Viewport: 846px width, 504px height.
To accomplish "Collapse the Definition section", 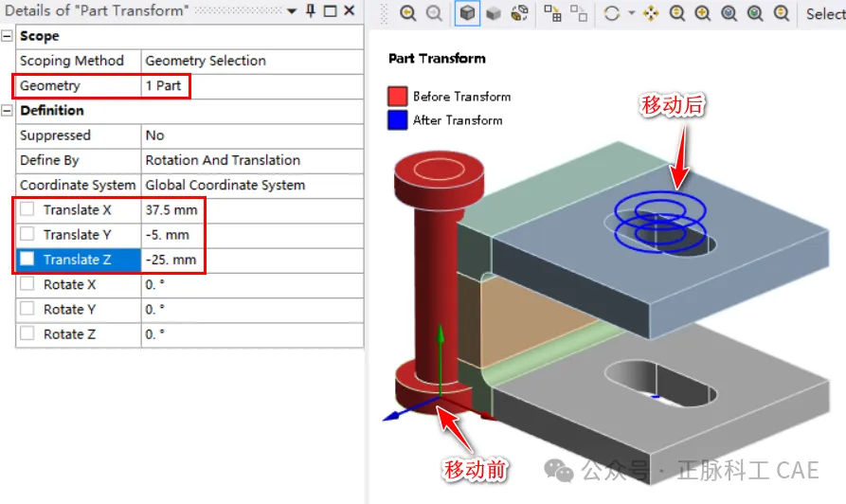I will (x=8, y=111).
